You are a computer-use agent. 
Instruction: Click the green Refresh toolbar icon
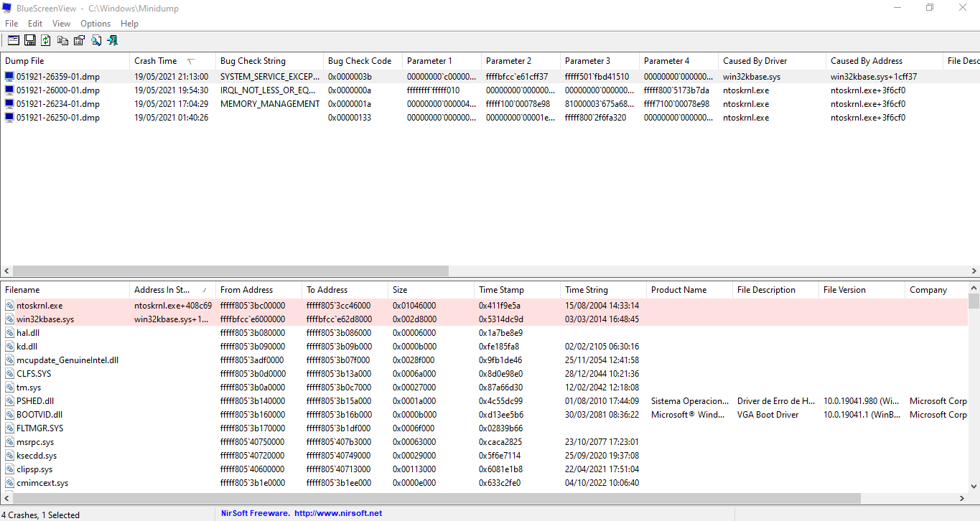coord(46,40)
